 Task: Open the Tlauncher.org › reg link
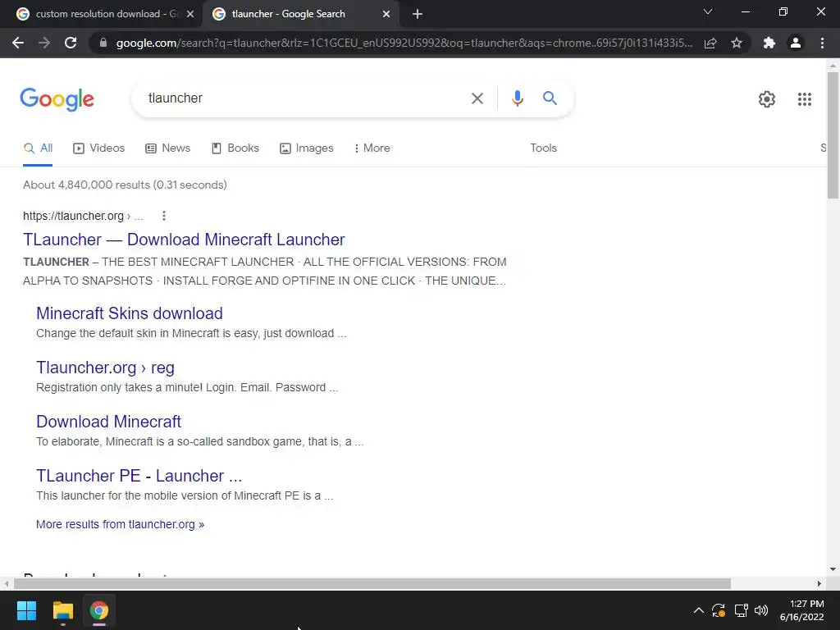tap(105, 367)
